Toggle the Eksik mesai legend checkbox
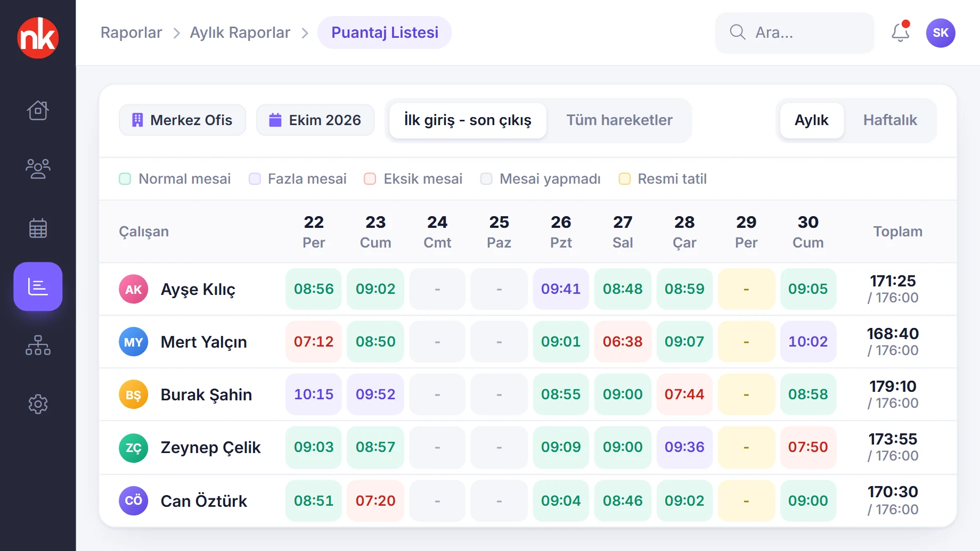The height and width of the screenshot is (551, 980). [x=370, y=179]
